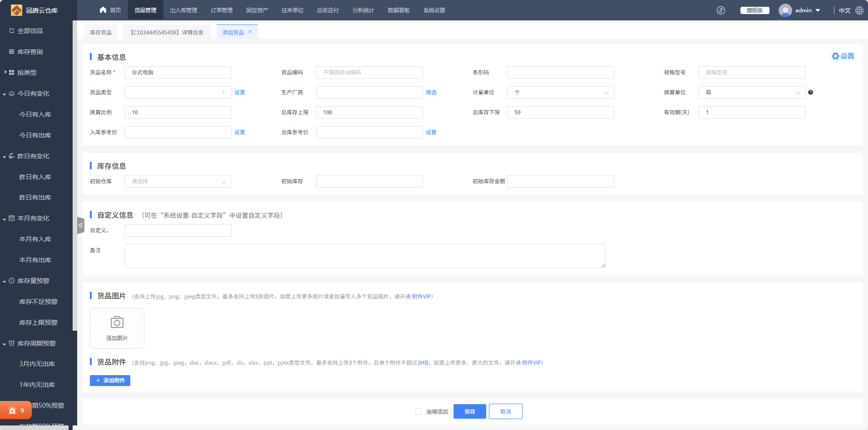The image size is (868, 430).
Task: Open the 分析统计 top menu
Action: 364,10
